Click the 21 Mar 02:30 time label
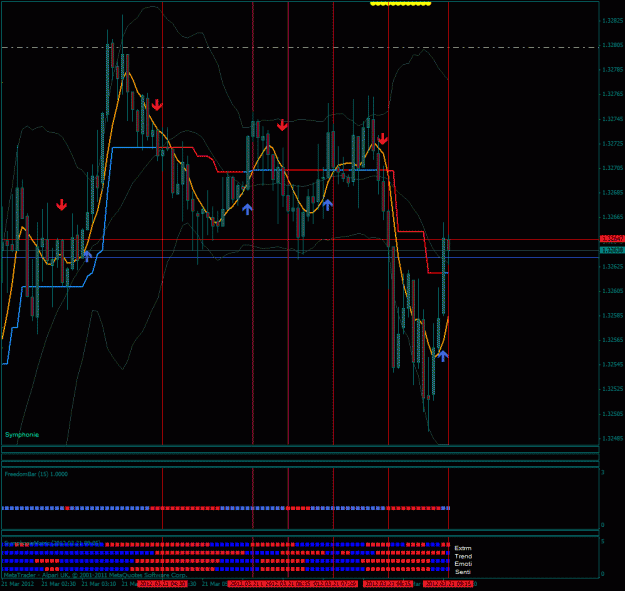625x591 pixels. pyautogui.click(x=58, y=584)
